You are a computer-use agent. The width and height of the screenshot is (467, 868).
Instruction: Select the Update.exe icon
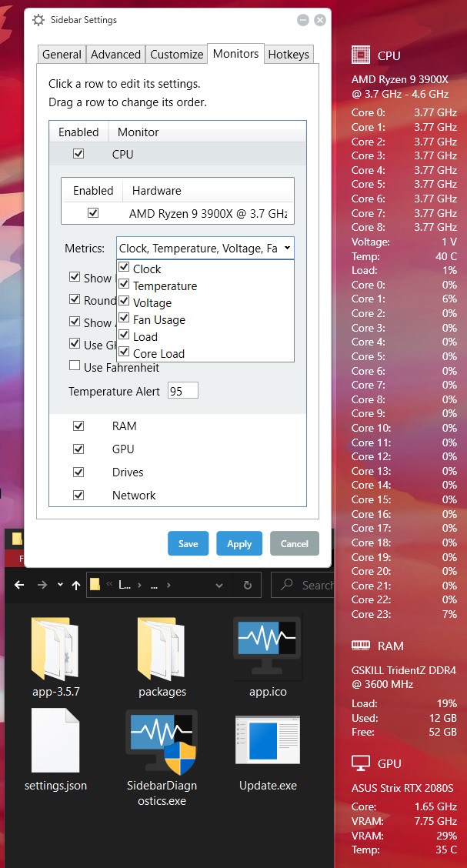tap(268, 742)
